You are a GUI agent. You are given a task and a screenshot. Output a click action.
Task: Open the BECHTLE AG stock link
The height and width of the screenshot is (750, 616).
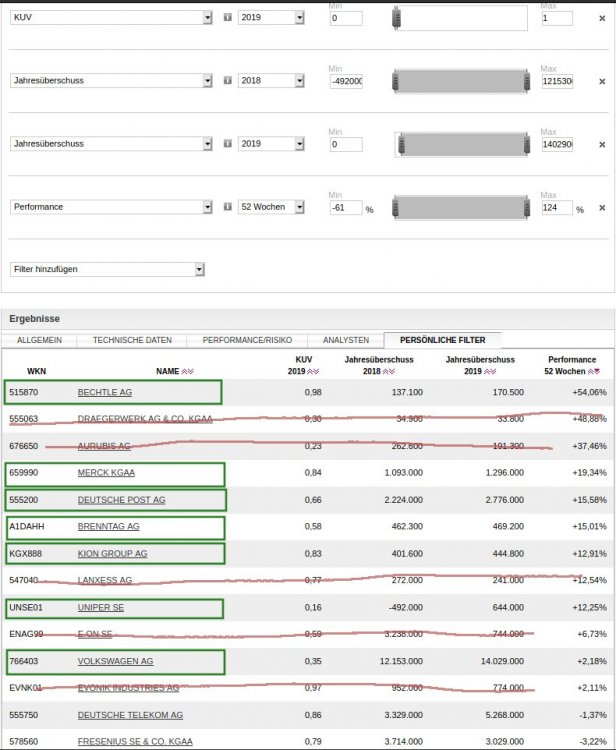click(105, 392)
